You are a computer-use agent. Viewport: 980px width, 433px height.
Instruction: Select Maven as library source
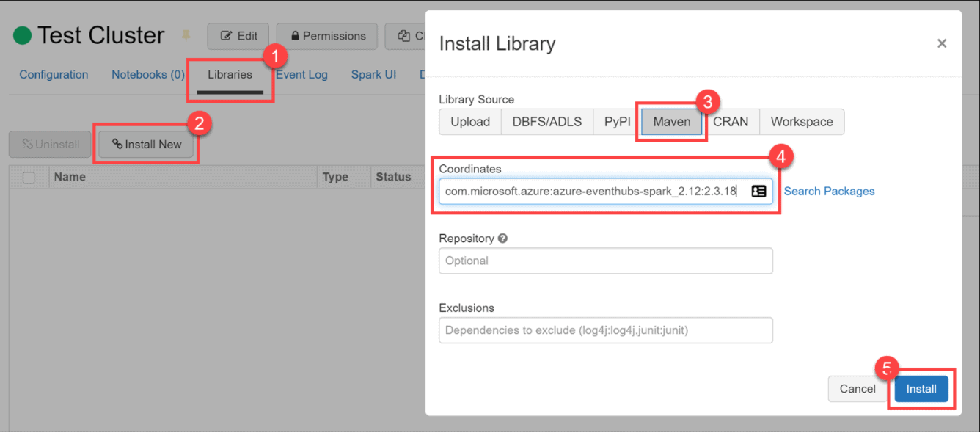(x=671, y=122)
